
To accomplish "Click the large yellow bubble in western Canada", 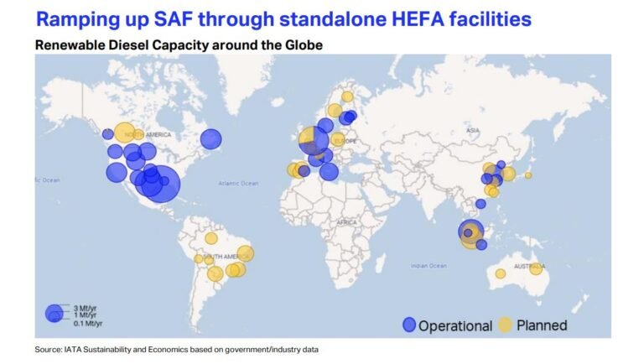I will pyautogui.click(x=124, y=132).
